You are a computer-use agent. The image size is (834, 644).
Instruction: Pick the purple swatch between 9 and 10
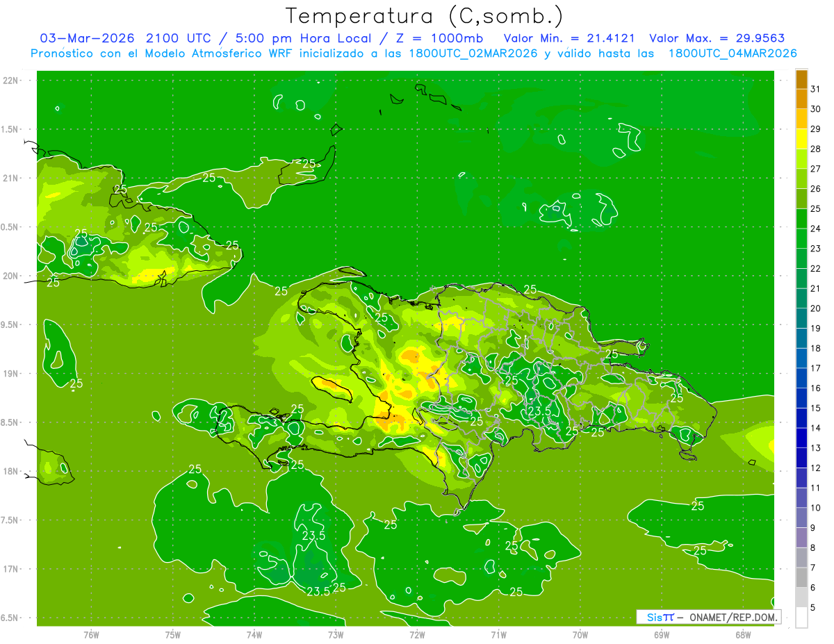[x=801, y=518]
